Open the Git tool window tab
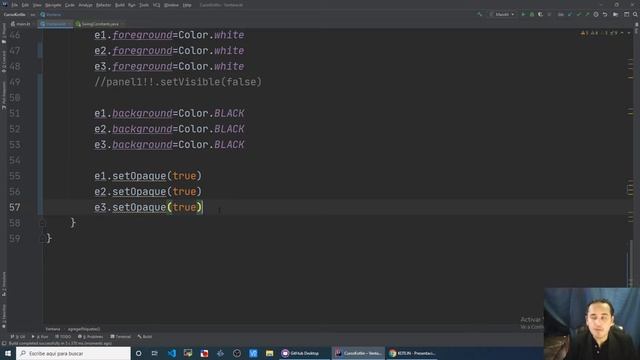 pos(18,336)
